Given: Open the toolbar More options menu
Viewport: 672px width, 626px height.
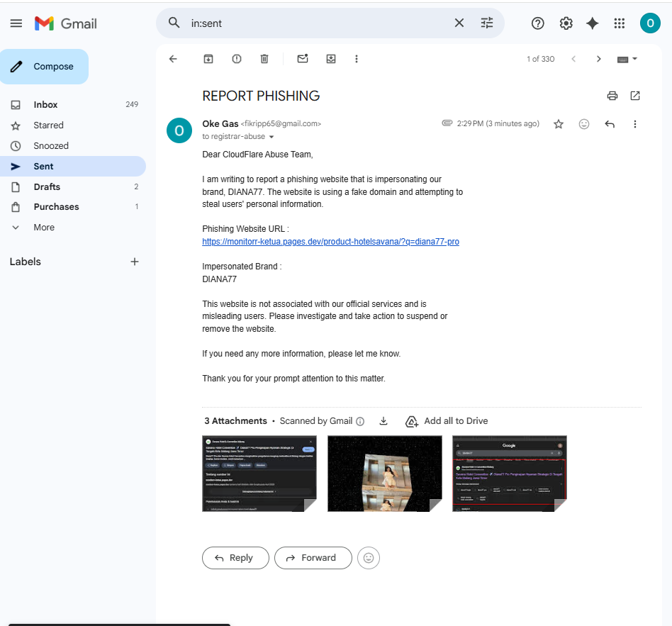Looking at the screenshot, I should point(356,59).
